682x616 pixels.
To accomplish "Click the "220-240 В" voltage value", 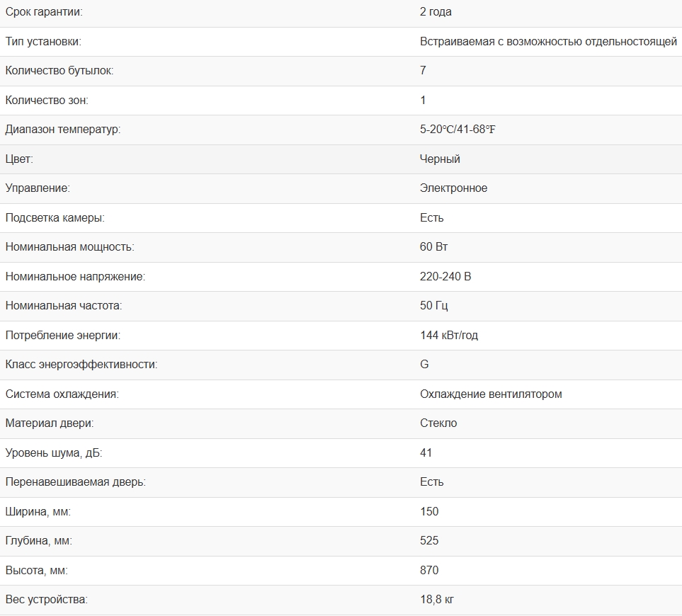I will 445,277.
